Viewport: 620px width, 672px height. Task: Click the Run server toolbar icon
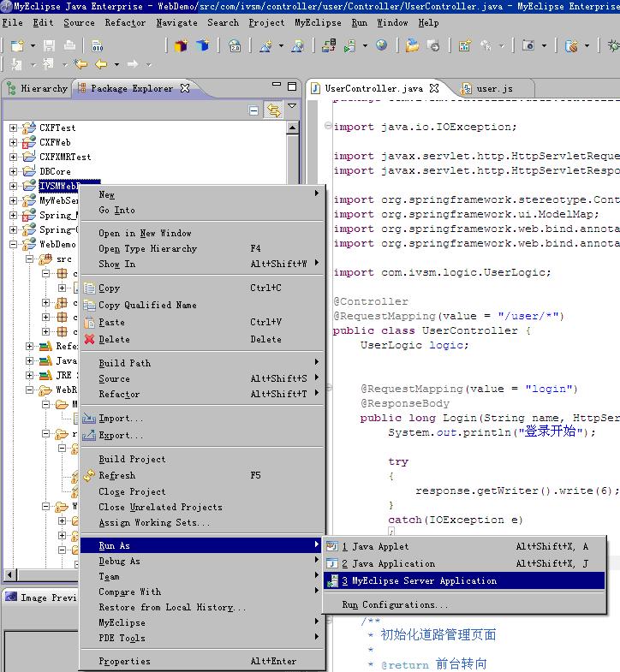[x=350, y=45]
